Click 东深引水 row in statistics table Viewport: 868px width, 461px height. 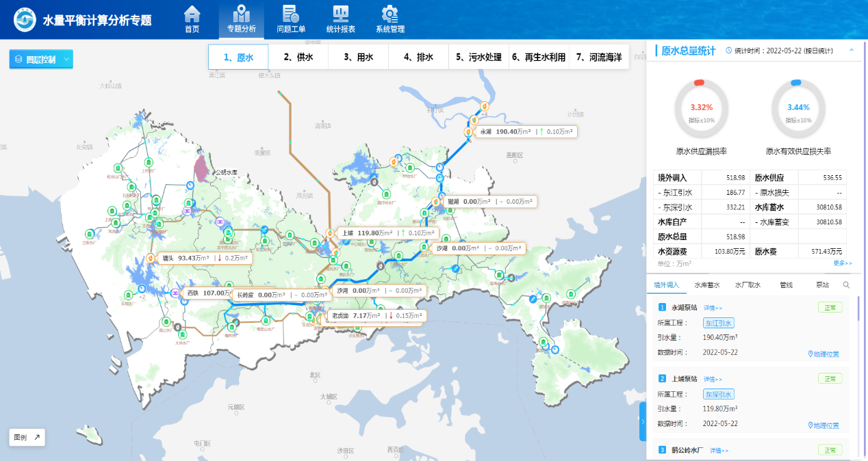pos(702,207)
